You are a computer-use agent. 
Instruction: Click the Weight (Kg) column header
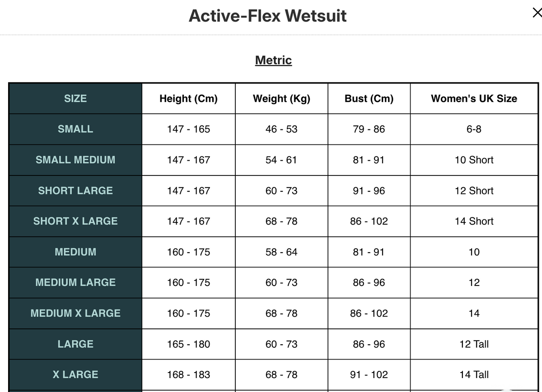point(281,98)
